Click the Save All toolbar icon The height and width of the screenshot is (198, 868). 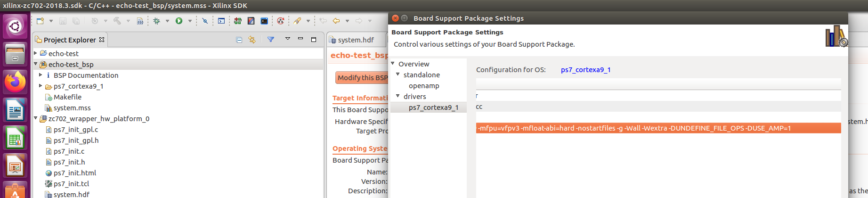click(76, 21)
